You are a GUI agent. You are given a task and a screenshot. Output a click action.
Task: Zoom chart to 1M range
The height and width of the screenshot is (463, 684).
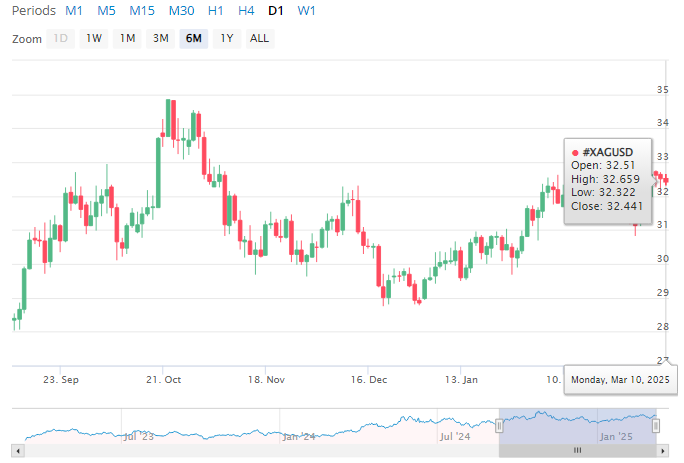[127, 39]
